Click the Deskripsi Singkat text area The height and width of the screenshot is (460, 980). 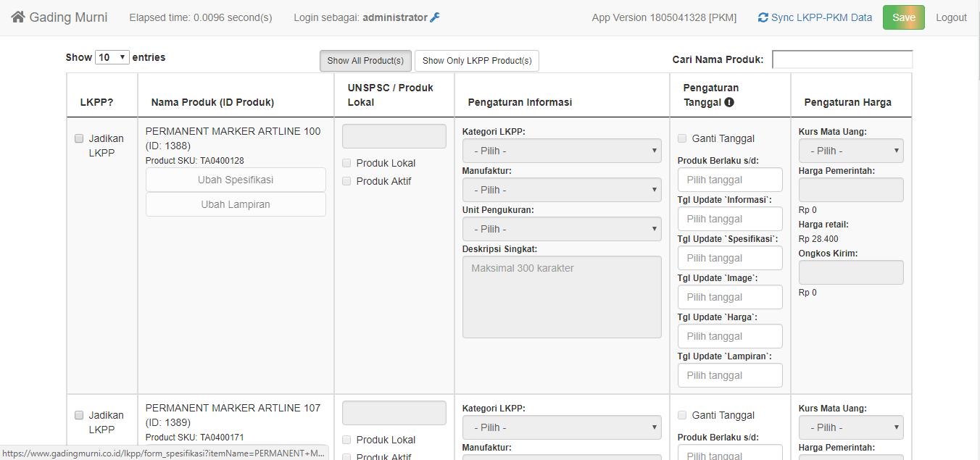[562, 296]
